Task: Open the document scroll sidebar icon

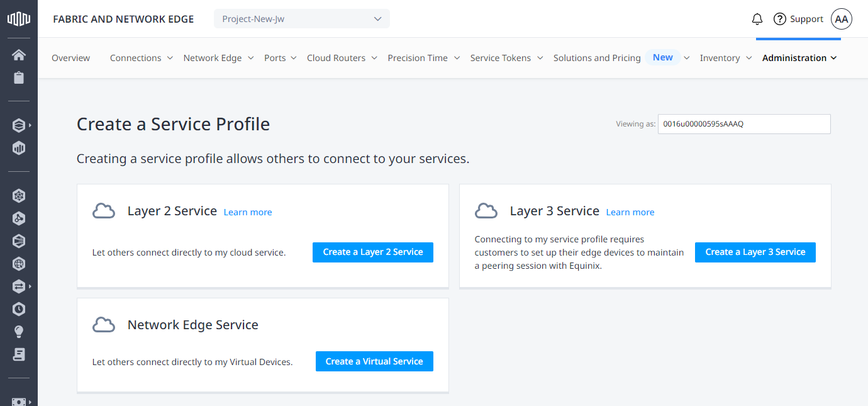Action: click(19, 354)
